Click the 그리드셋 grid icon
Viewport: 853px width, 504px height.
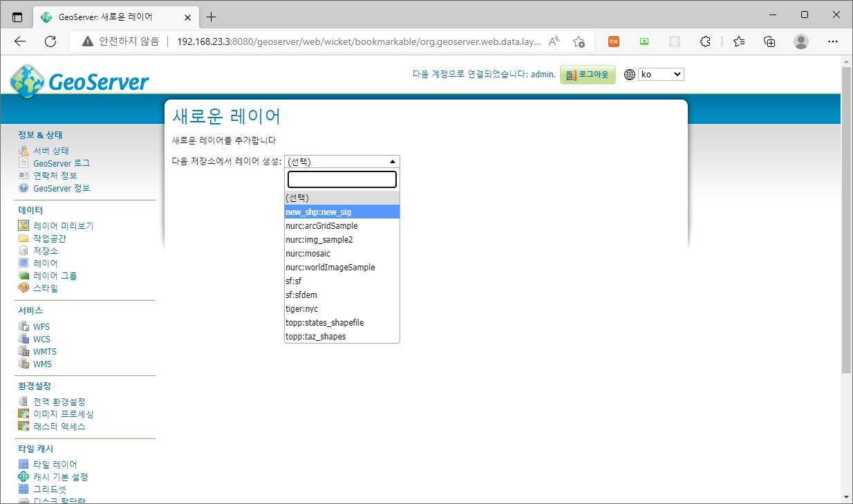click(x=24, y=489)
